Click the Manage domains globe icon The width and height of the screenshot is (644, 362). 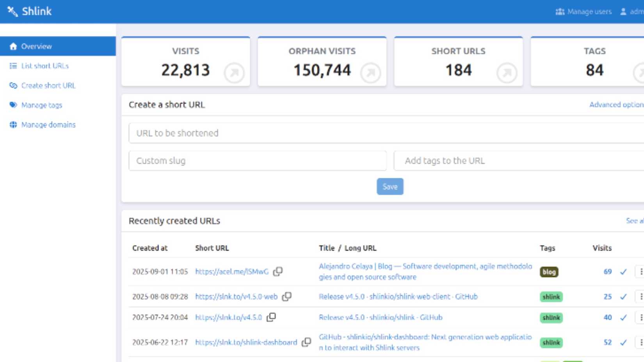pyautogui.click(x=12, y=124)
